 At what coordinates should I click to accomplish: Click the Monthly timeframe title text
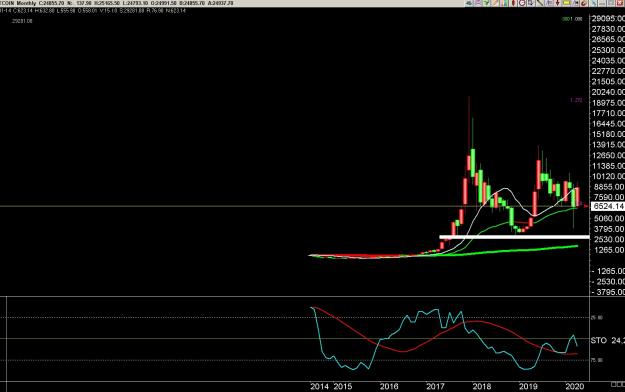pyautogui.click(x=26, y=3)
